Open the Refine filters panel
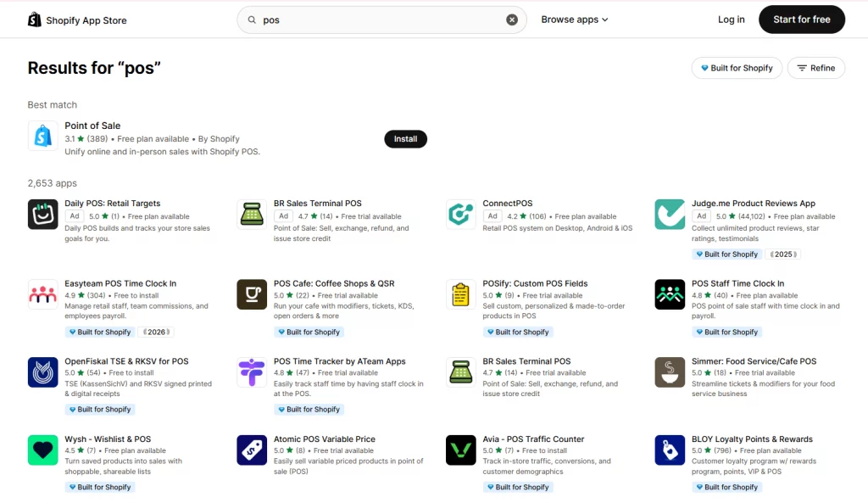868x503 pixels. click(816, 68)
